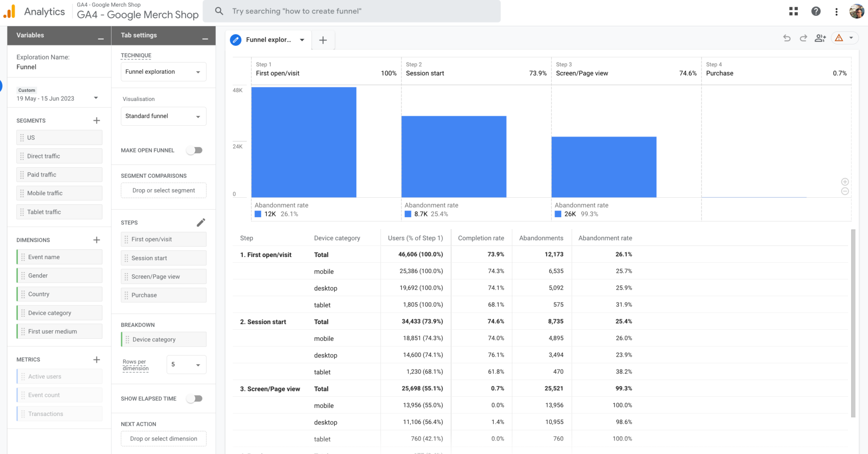This screenshot has height=454, width=868.
Task: Open the Technique dropdown showing Funnel exploration
Action: click(163, 72)
